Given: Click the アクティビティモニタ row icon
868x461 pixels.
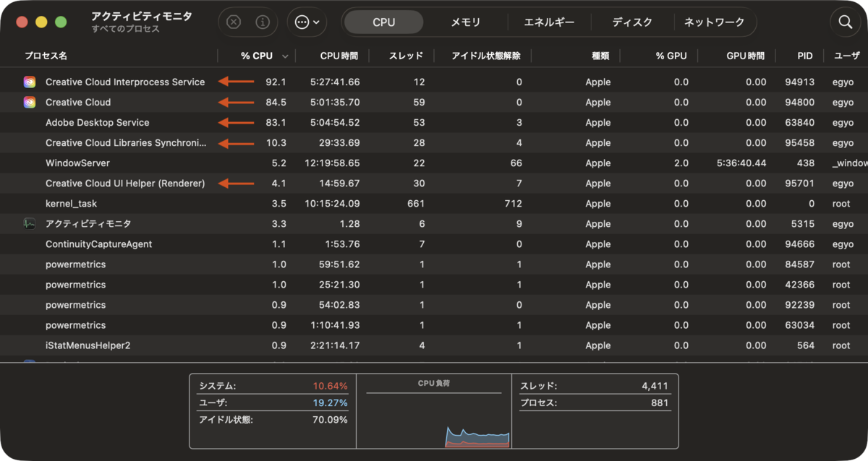Looking at the screenshot, I should click(30, 223).
